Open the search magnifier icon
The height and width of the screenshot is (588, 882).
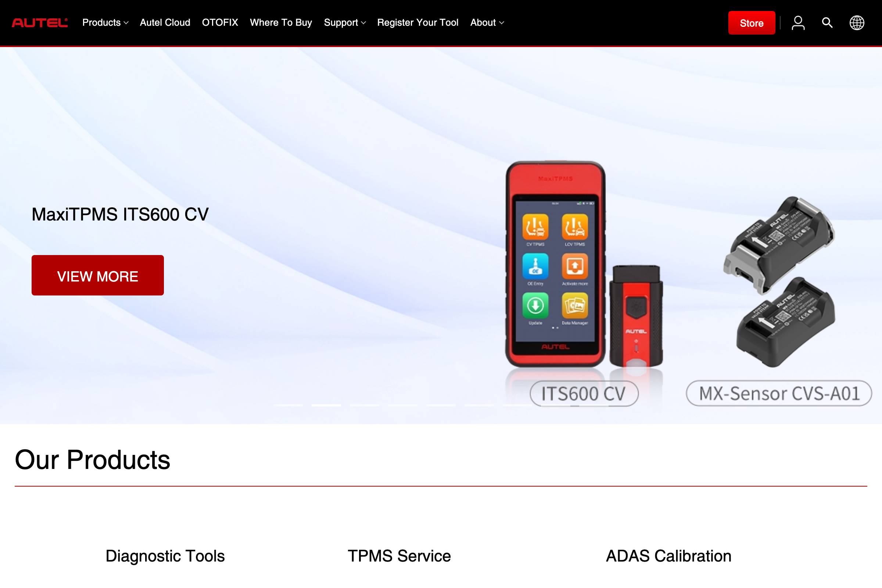click(827, 23)
